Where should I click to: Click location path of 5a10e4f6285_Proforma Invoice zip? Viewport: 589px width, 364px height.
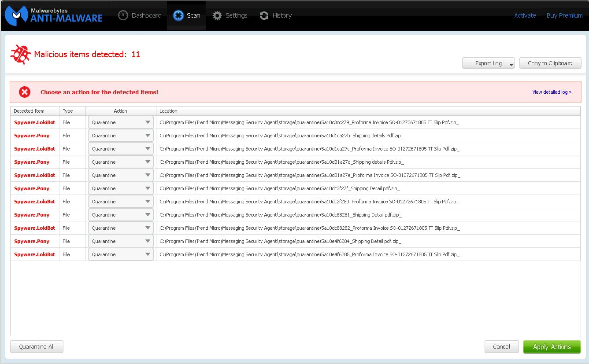pyautogui.click(x=309, y=254)
